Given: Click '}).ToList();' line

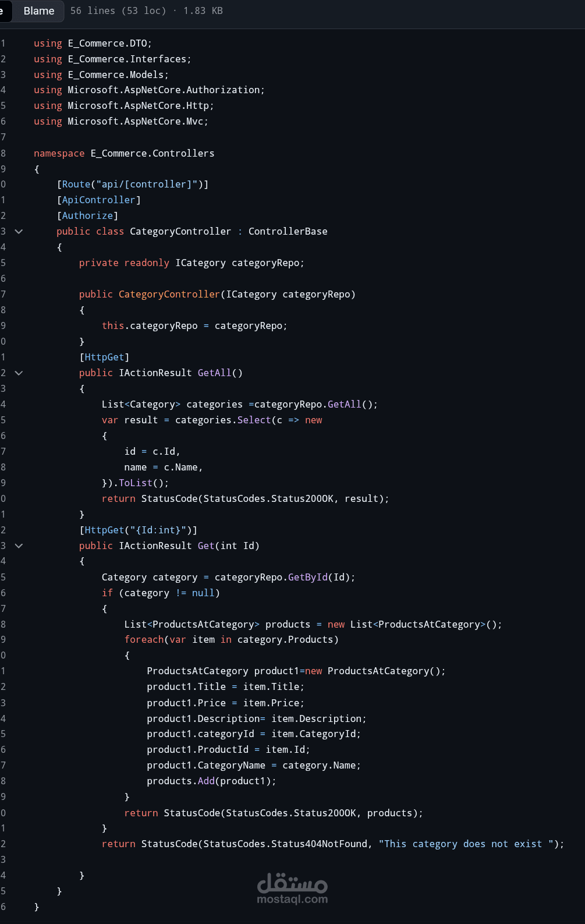Looking at the screenshot, I should tap(135, 483).
